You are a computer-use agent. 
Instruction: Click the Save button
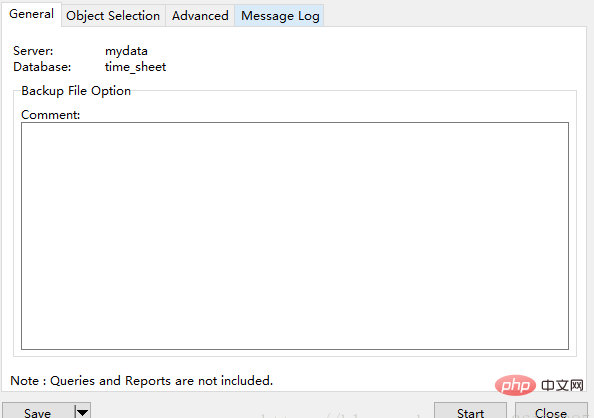pos(38,411)
